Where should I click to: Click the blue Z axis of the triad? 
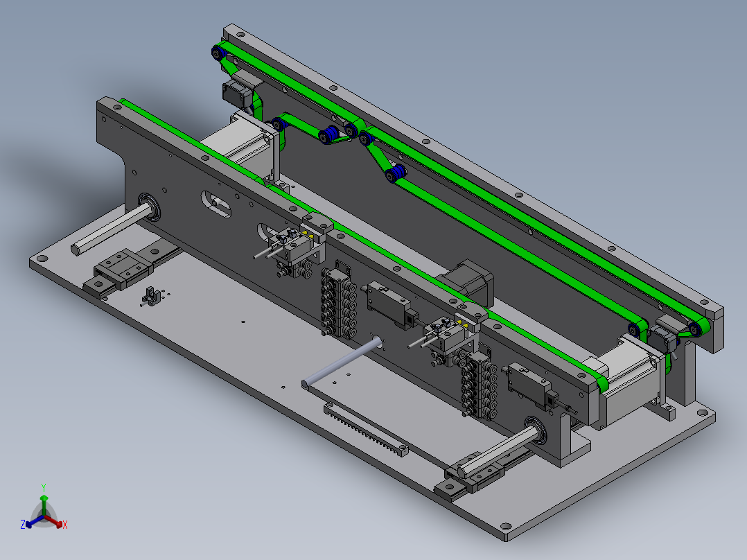(33, 522)
